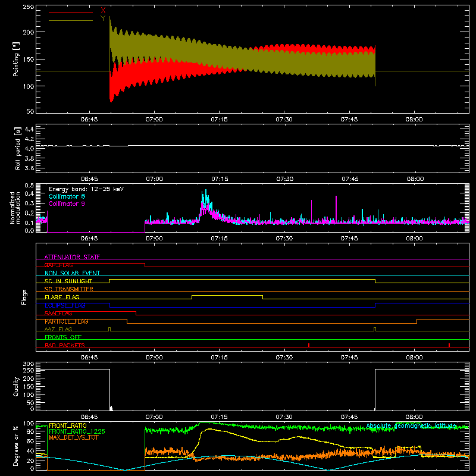Click the 07:30 label under the modulation panel
476x476 pixels.
(x=284, y=239)
